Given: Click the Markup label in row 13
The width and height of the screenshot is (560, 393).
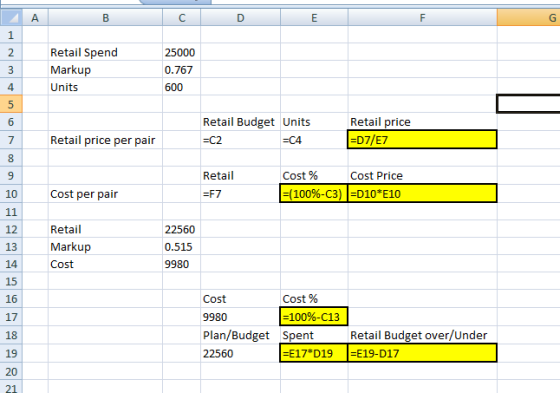Looking at the screenshot, I should (x=105, y=247).
